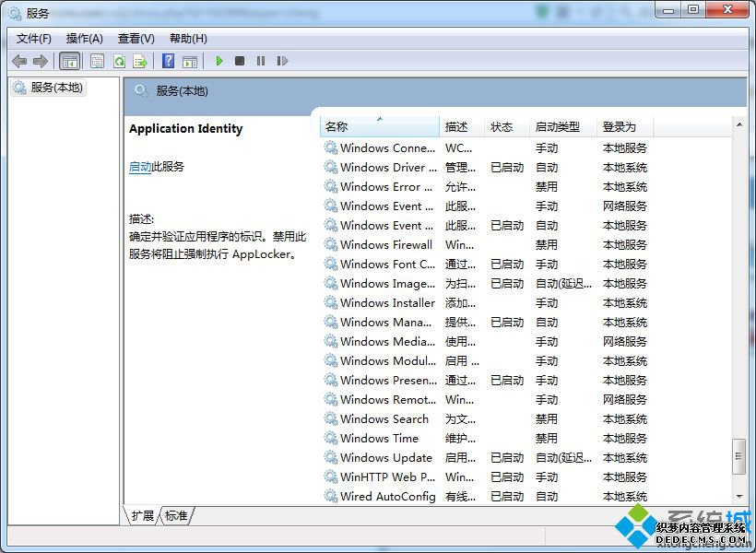Select the Windows Driver service gear icon

point(331,167)
